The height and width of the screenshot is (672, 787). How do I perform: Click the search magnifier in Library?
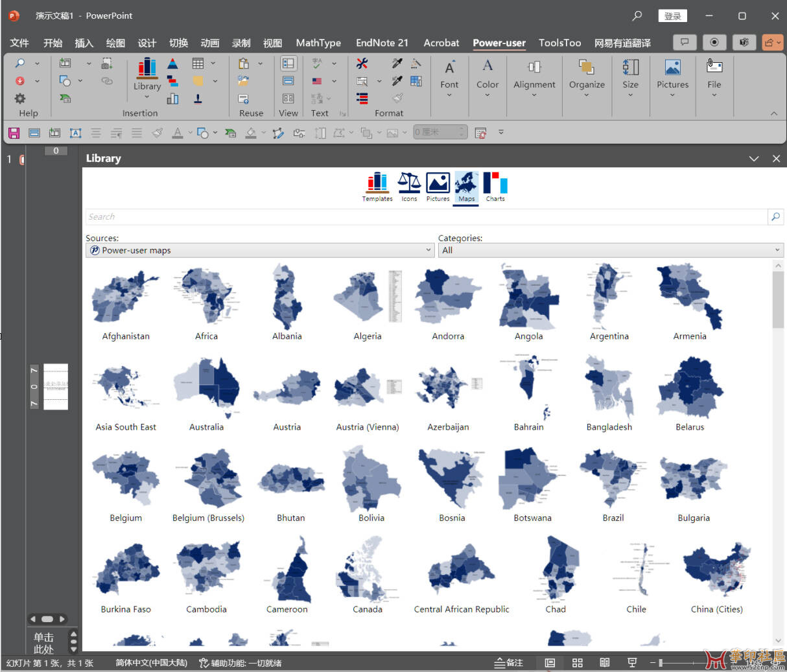tap(775, 217)
